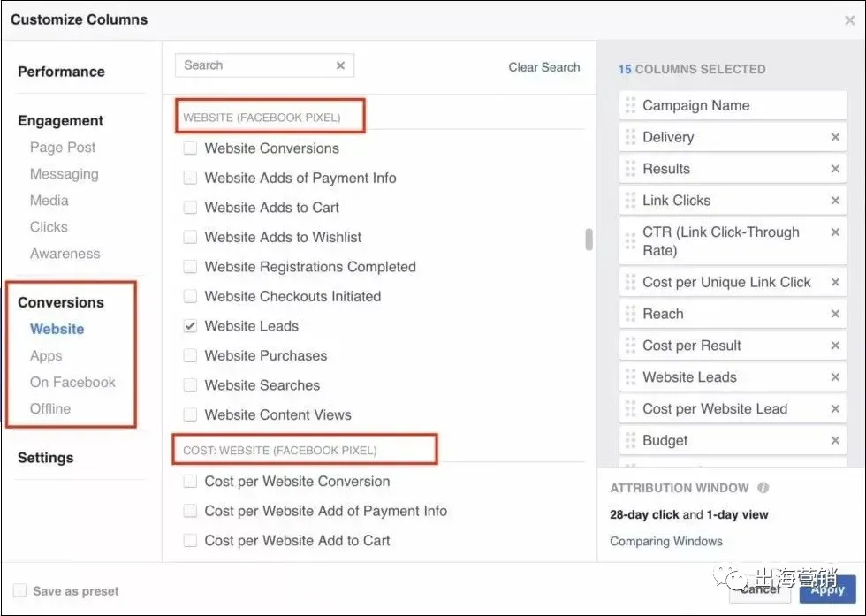This screenshot has height=616, width=866.
Task: Remove the CTR (Link Click-Through Rate) column
Action: [835, 232]
